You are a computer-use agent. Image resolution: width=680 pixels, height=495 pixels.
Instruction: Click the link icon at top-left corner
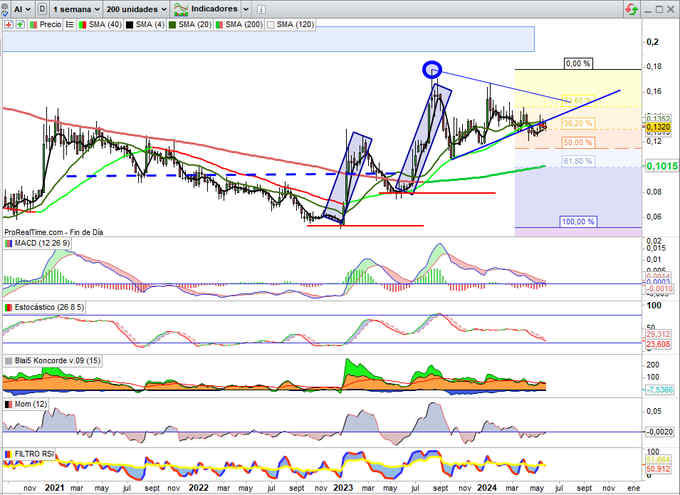(4, 9)
